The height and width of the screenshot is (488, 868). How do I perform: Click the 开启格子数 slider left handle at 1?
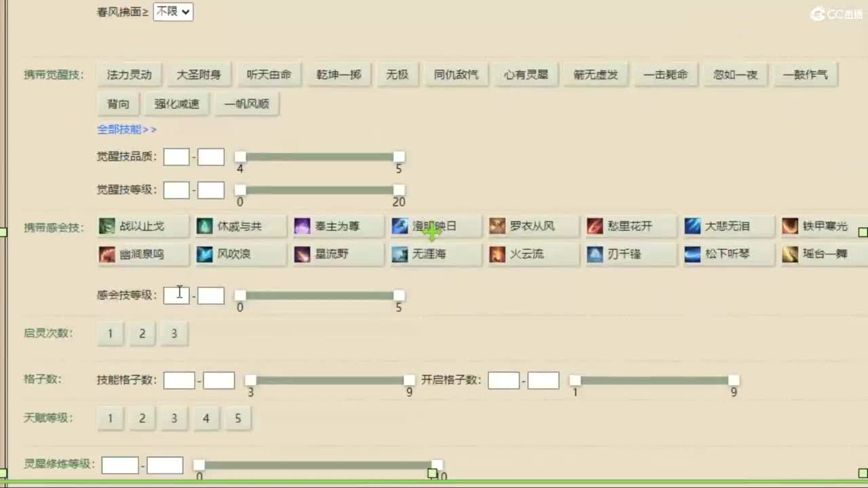575,380
